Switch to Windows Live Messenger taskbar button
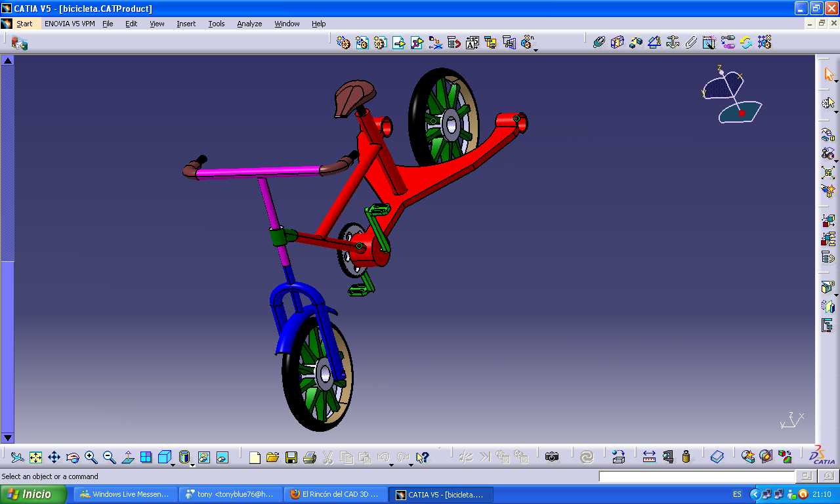Viewport: 840px width, 504px height. point(124,494)
